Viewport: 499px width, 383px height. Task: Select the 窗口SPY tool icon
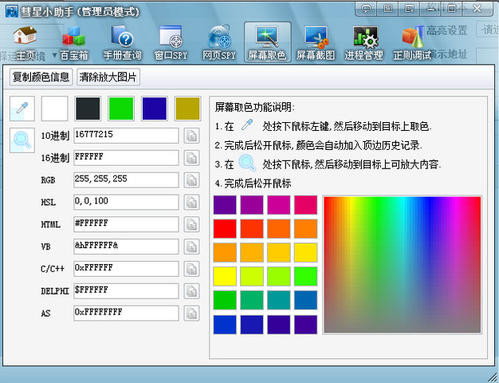tap(171, 43)
